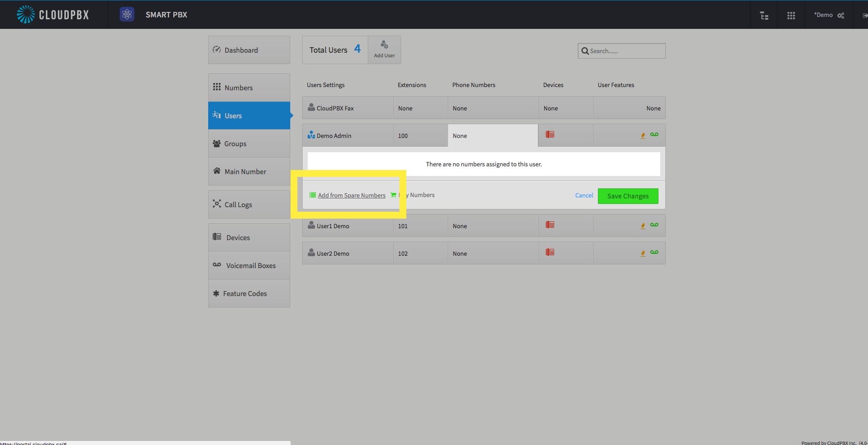The image size is (868, 445).
Task: Open the Voicemail Boxes section
Action: 249,265
